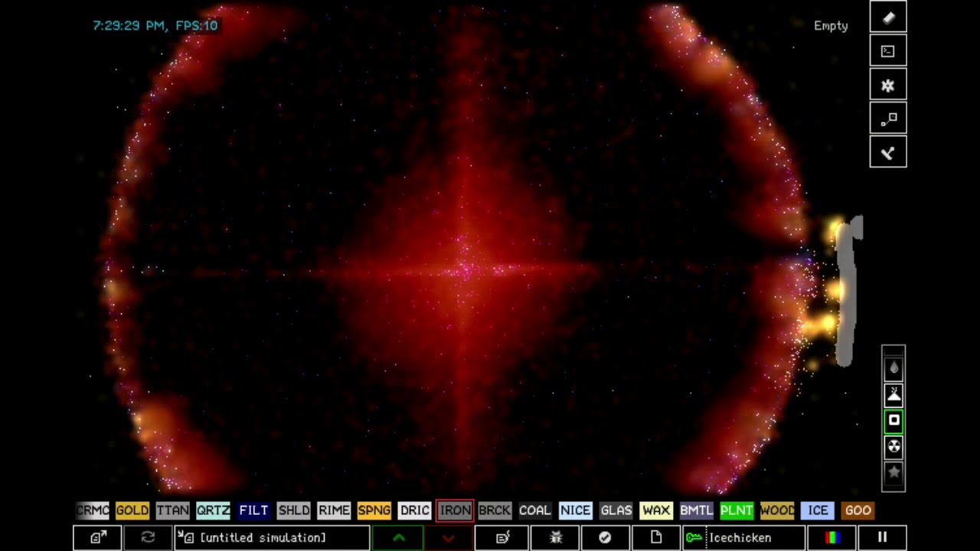Reload the simulation with refresh icon

pyautogui.click(x=148, y=538)
